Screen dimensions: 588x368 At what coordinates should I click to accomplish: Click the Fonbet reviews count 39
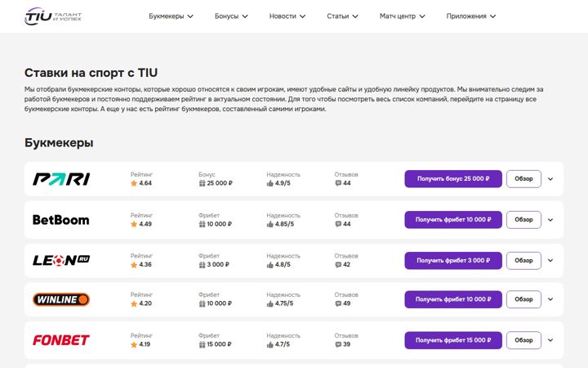[347, 344]
